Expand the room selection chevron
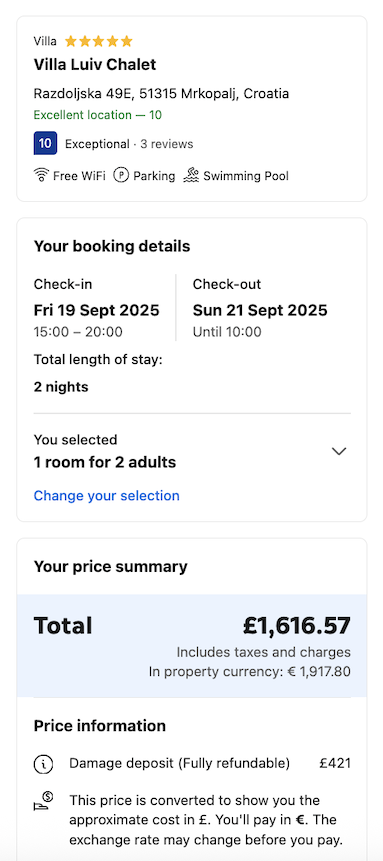The width and height of the screenshot is (383, 861). click(339, 451)
